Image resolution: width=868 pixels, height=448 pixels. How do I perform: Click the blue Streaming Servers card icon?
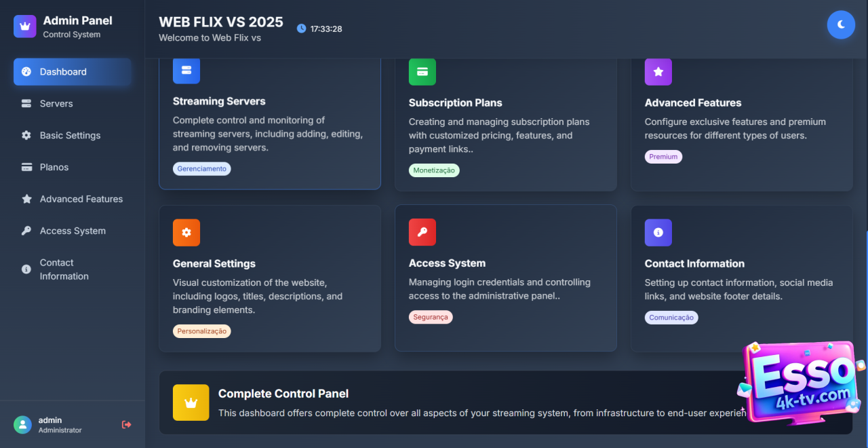[x=186, y=71]
